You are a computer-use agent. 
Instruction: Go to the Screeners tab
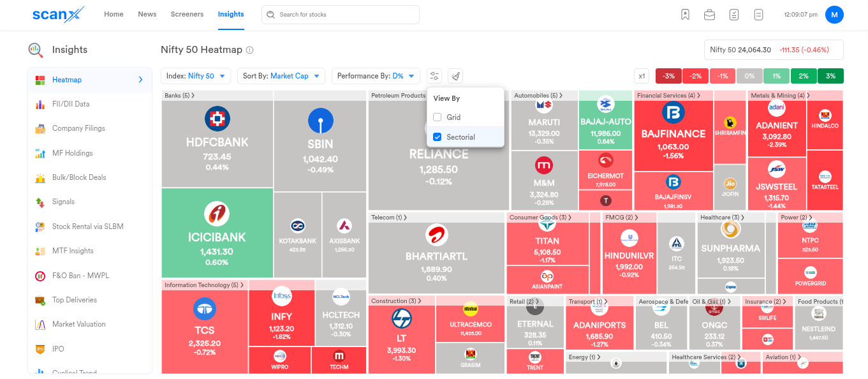(187, 14)
